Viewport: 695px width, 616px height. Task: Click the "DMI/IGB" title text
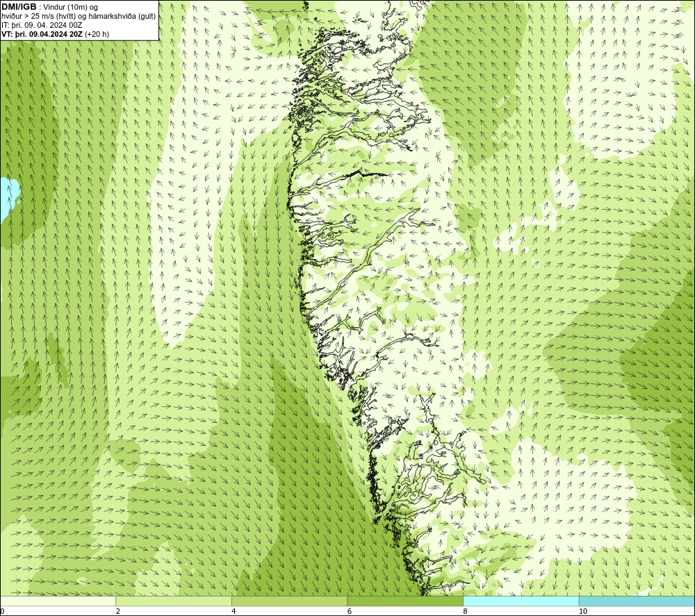pos(19,7)
